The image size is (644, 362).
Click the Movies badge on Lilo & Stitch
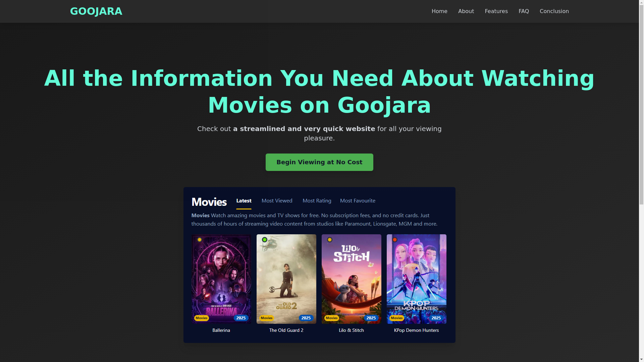coord(332,318)
